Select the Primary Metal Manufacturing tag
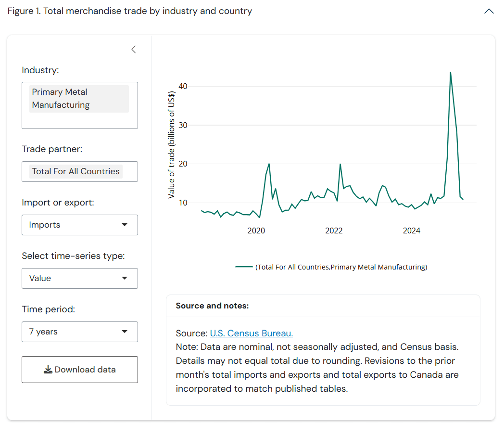Screen dimensions: 504x423 pos(79,99)
